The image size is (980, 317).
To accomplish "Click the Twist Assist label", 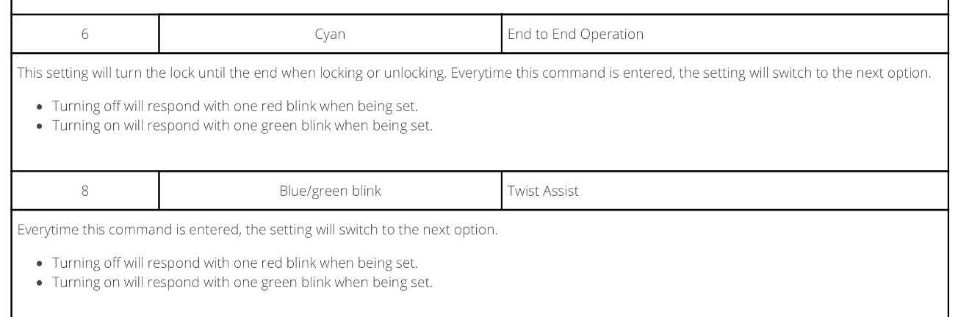I will pos(543,192).
